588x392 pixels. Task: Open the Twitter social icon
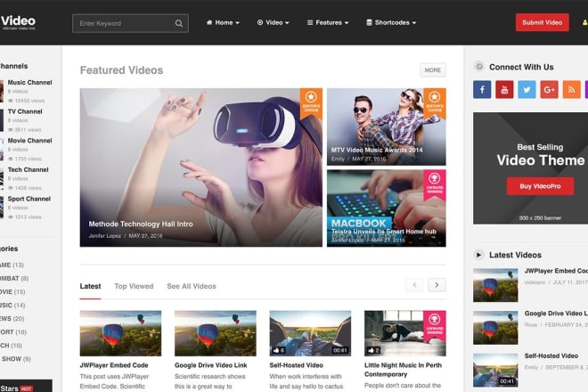click(527, 90)
